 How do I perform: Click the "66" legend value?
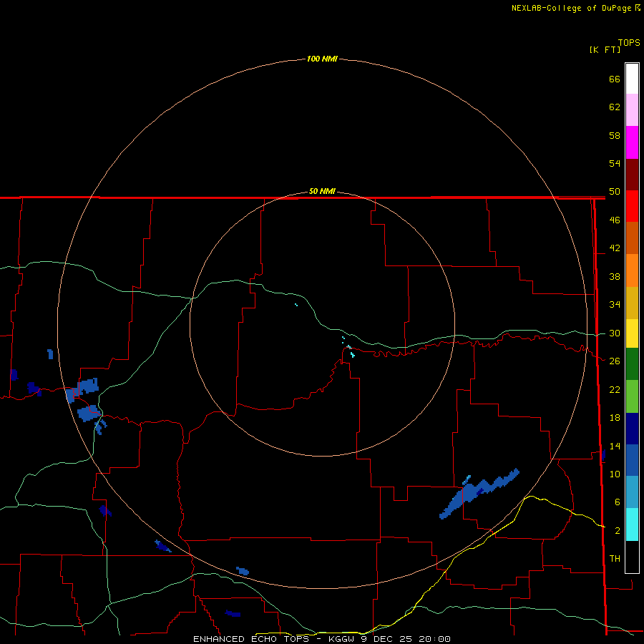(x=615, y=79)
